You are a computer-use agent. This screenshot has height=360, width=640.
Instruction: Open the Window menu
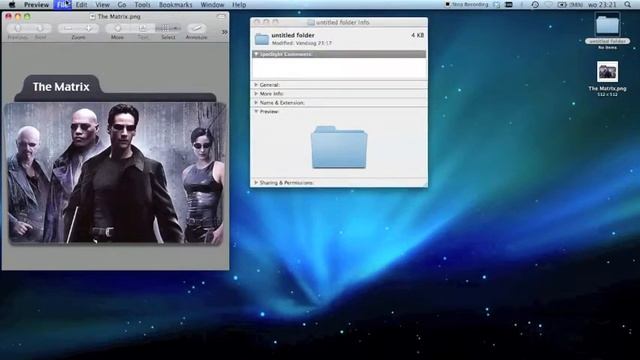click(x=212, y=5)
